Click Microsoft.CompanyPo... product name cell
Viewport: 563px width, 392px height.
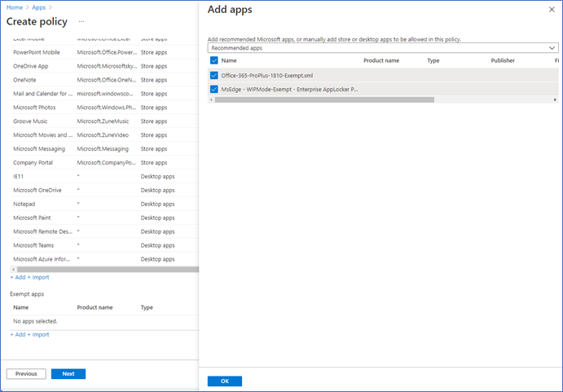[106, 162]
